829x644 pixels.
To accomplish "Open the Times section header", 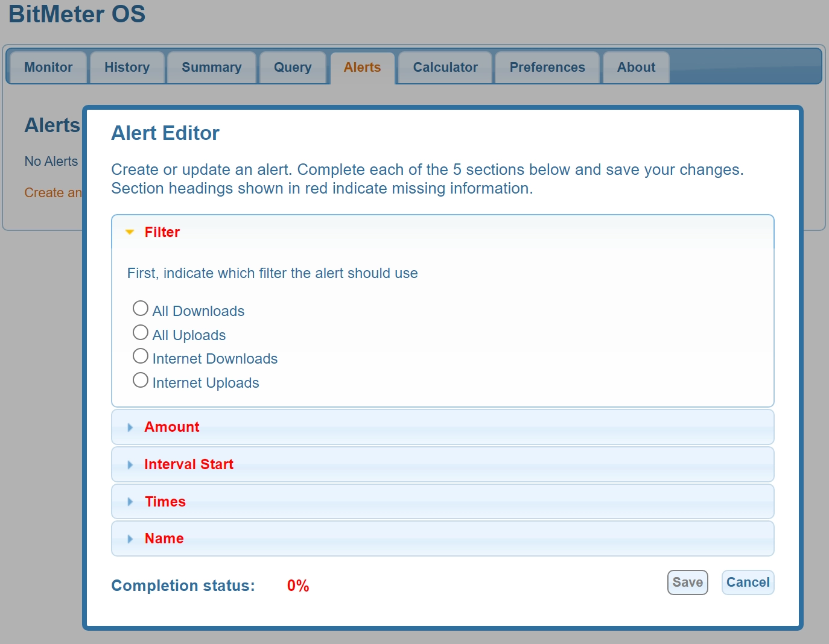I will coord(165,502).
